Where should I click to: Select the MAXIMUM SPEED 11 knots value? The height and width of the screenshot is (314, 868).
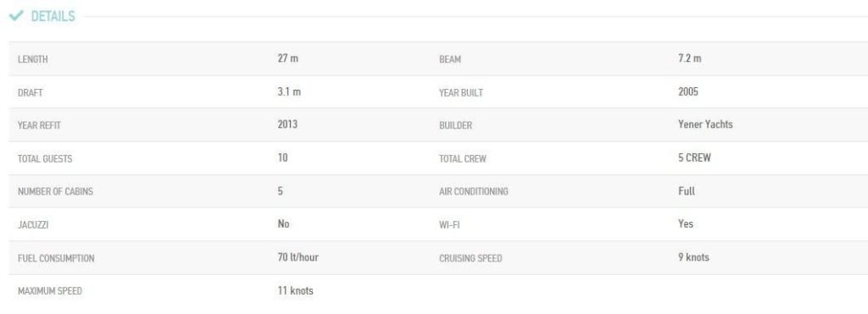(295, 290)
